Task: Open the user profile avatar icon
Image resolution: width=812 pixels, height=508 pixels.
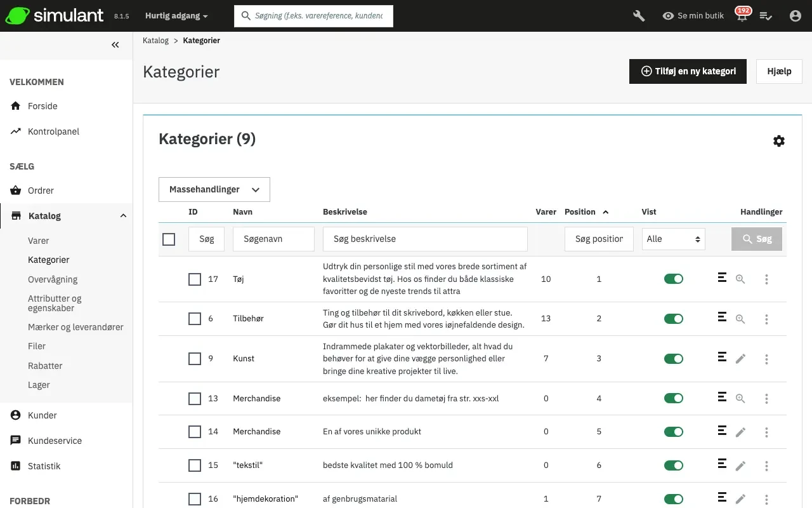Action: 795,16
